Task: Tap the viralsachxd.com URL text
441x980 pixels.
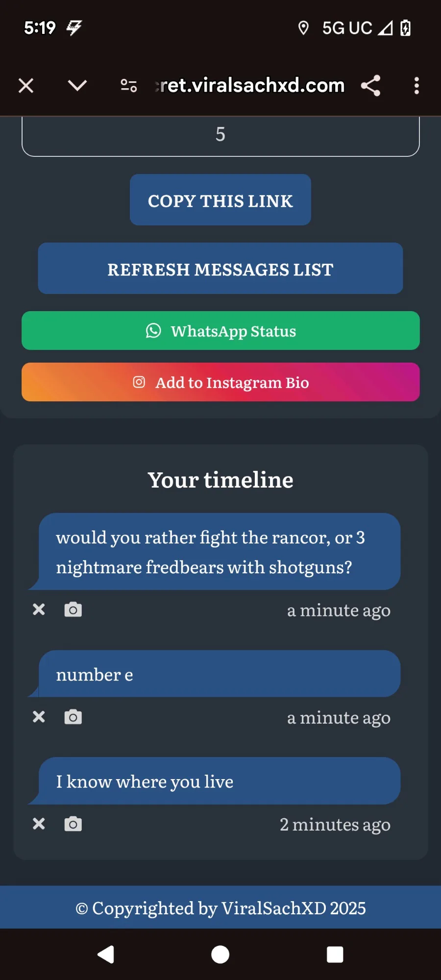Action: [250, 86]
